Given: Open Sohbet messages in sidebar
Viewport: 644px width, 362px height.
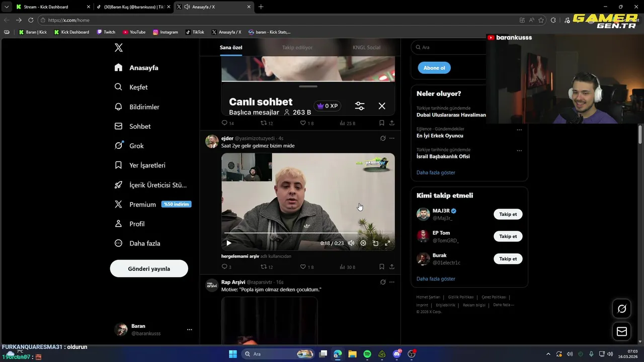Looking at the screenshot, I should pos(132,126).
